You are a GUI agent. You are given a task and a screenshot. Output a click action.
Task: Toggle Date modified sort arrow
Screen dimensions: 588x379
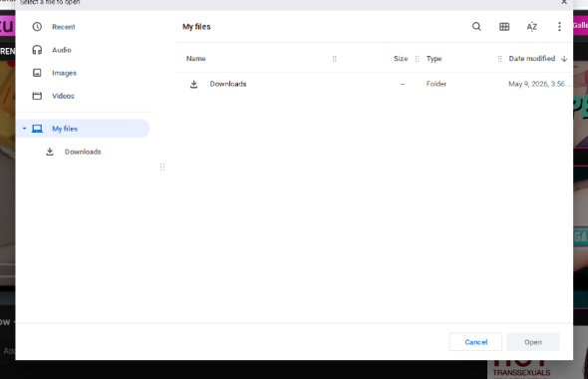[564, 59]
